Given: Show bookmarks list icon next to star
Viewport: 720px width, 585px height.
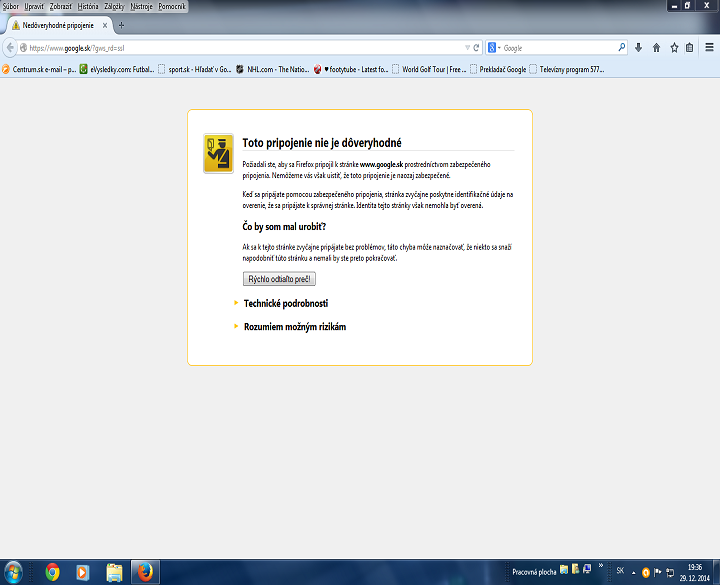Looking at the screenshot, I should [690, 47].
